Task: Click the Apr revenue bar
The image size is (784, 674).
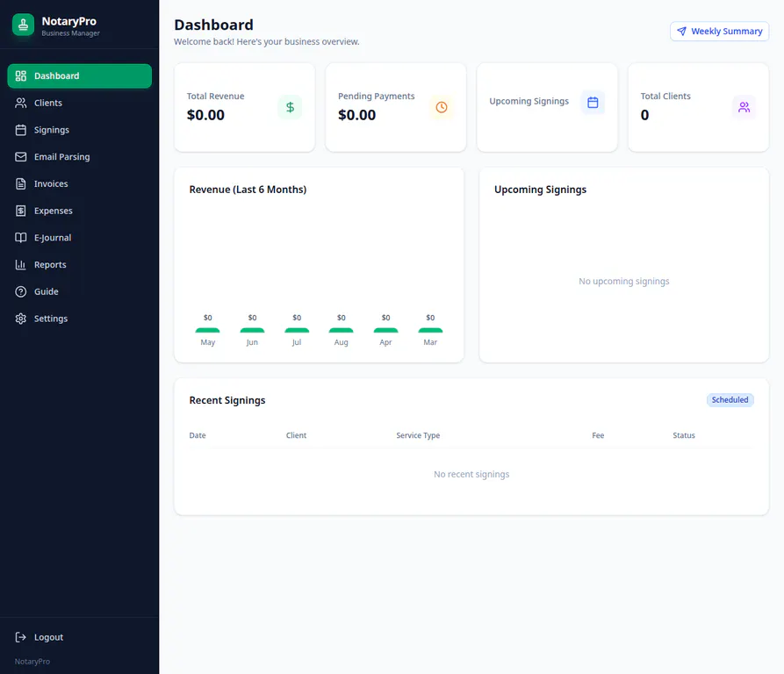Action: (x=385, y=330)
